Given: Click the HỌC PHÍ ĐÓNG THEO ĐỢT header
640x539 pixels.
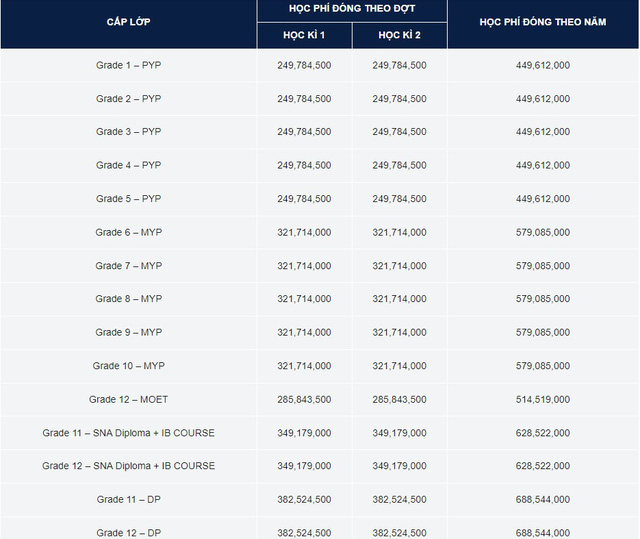Looking at the screenshot, I should pyautogui.click(x=351, y=9).
